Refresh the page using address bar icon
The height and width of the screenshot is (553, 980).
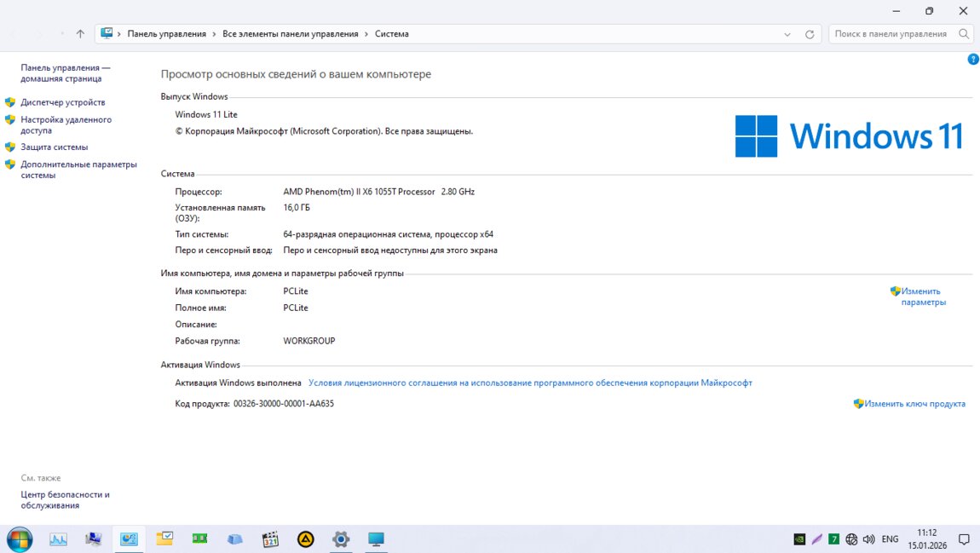point(810,34)
